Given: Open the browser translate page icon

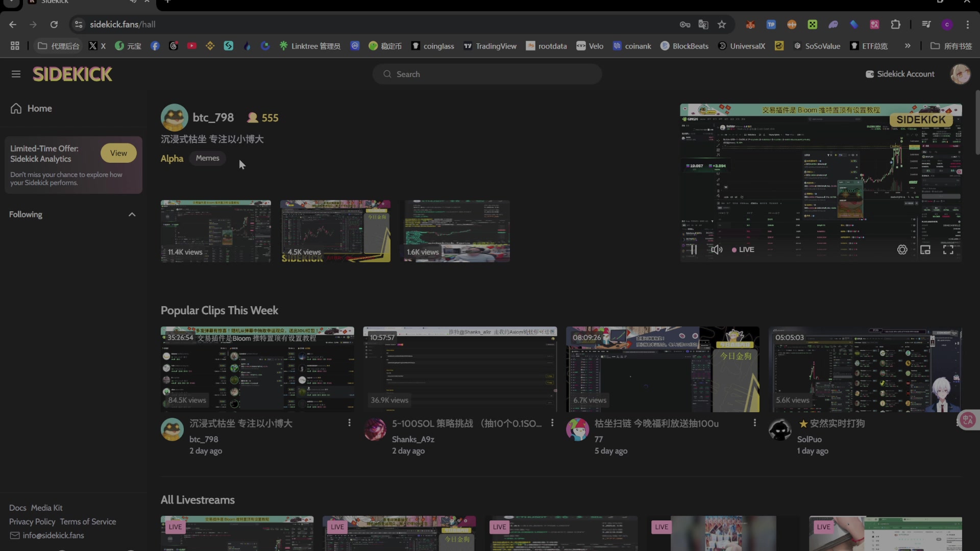Looking at the screenshot, I should [x=703, y=24].
